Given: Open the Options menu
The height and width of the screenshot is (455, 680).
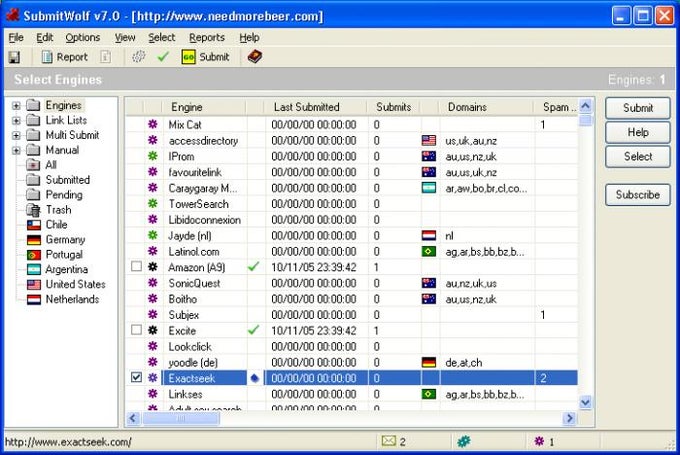Looking at the screenshot, I should 82,38.
